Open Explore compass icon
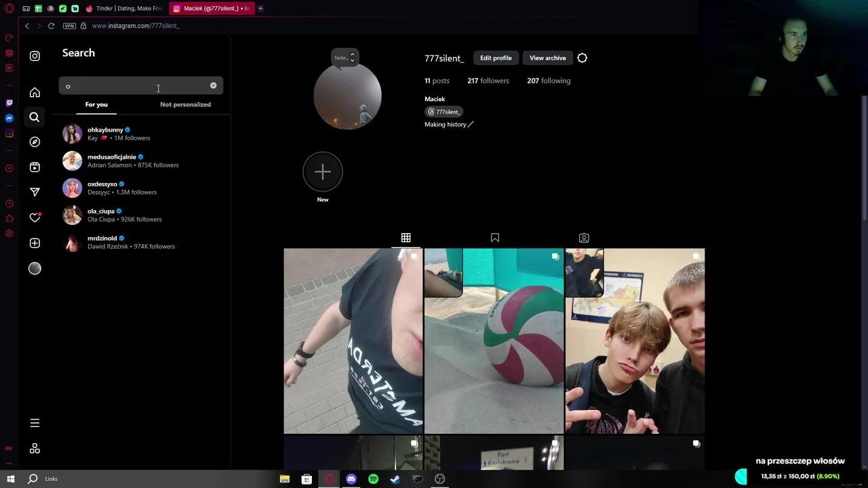The width and height of the screenshot is (868, 488). coord(35,142)
